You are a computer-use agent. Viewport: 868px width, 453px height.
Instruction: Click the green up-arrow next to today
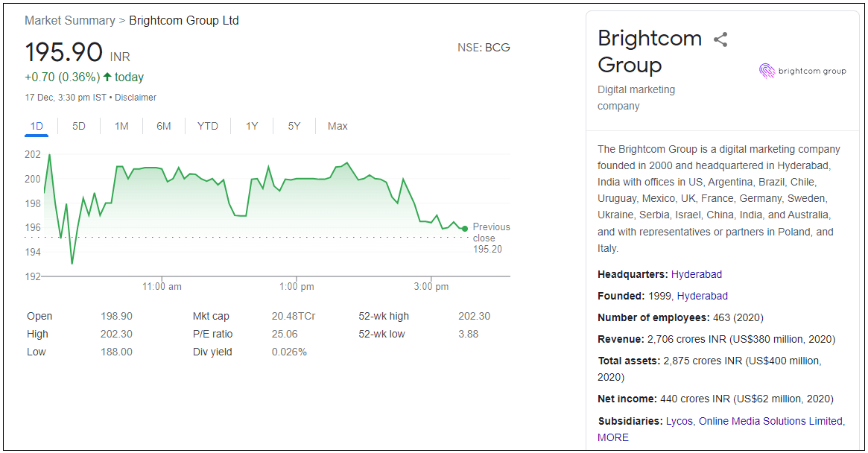(107, 77)
